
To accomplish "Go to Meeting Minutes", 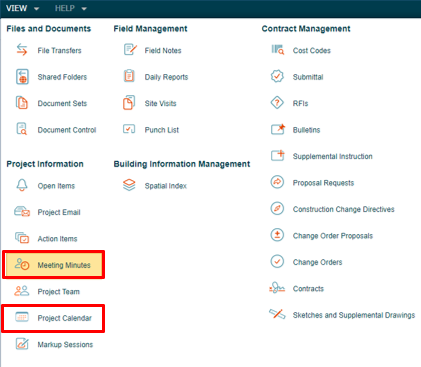I will coord(54,265).
